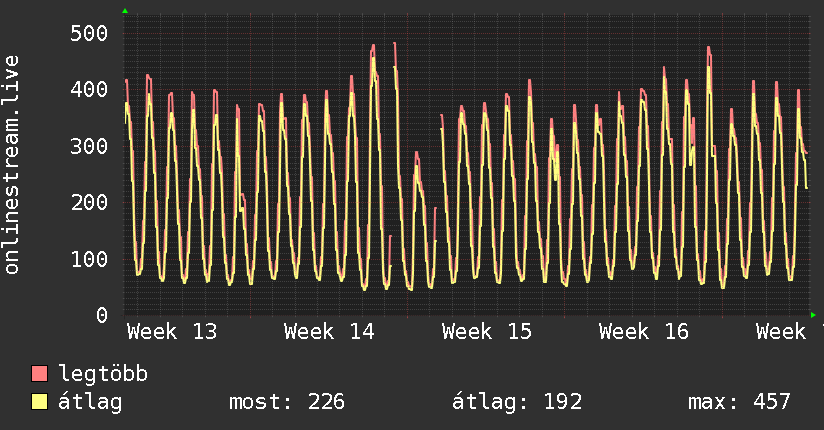Click the 300 y-axis label

tap(89, 146)
